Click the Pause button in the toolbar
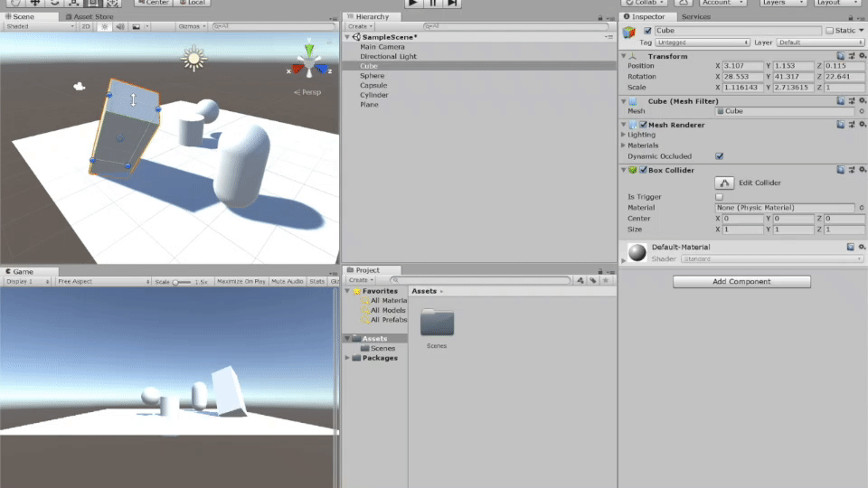This screenshot has width=868, height=488. click(x=432, y=4)
